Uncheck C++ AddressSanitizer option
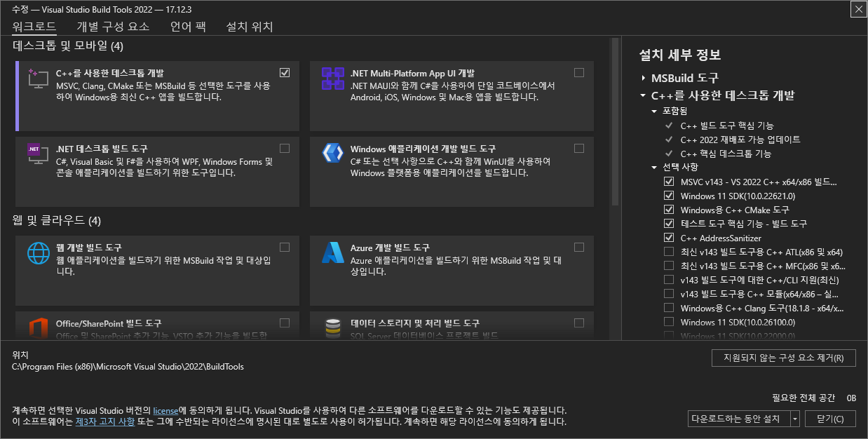Viewport: 868px width, 439px height. (x=668, y=238)
